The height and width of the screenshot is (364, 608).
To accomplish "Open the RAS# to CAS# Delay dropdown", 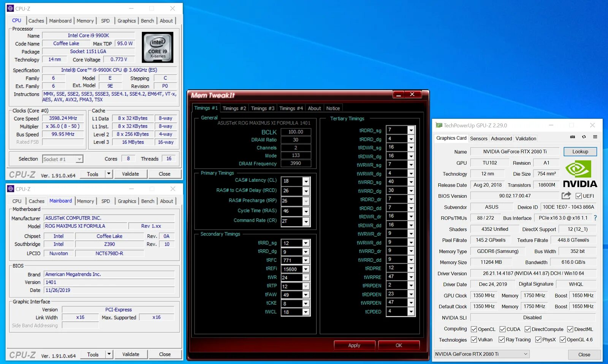I will click(x=306, y=191).
